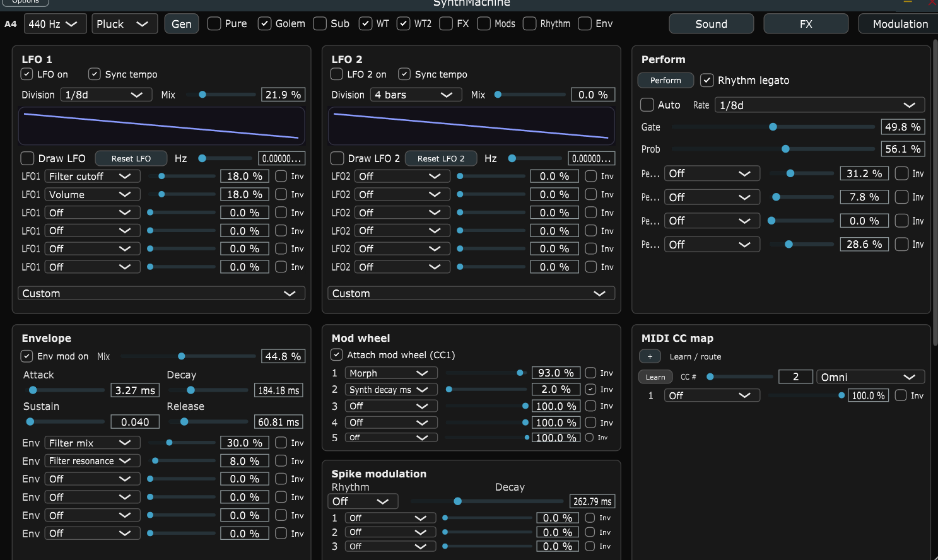Click the Gen button
Screen dimensions: 938x560
(x=182, y=24)
